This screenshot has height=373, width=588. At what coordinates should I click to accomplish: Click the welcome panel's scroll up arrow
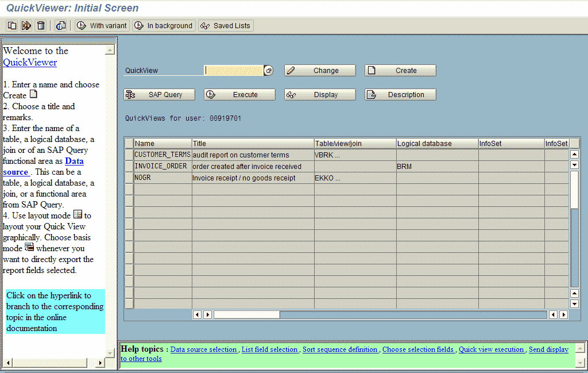[110, 50]
